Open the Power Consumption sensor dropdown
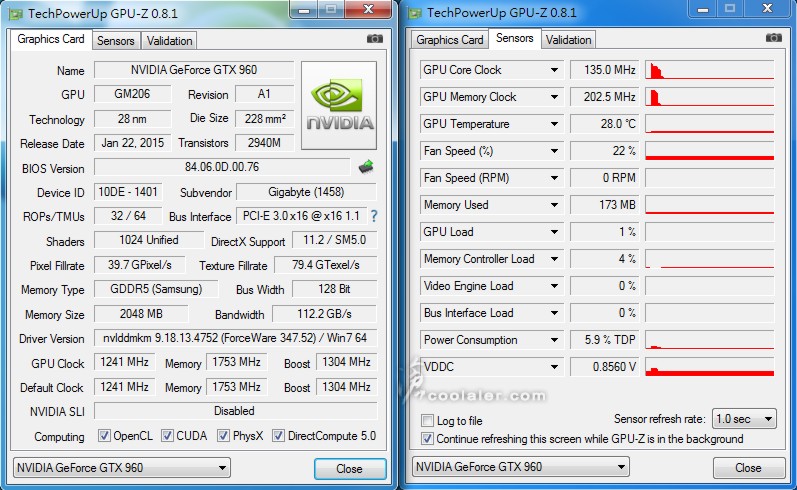The height and width of the screenshot is (490, 797). (554, 340)
